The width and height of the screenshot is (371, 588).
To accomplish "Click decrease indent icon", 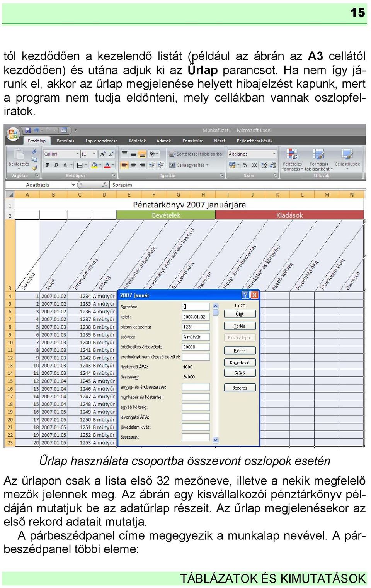I will 153,165.
